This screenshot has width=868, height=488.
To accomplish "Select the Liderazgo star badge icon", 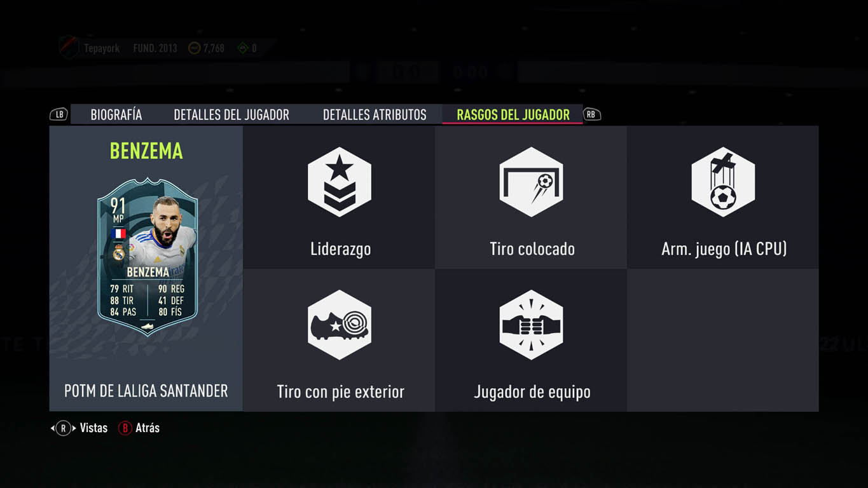I will click(x=340, y=182).
